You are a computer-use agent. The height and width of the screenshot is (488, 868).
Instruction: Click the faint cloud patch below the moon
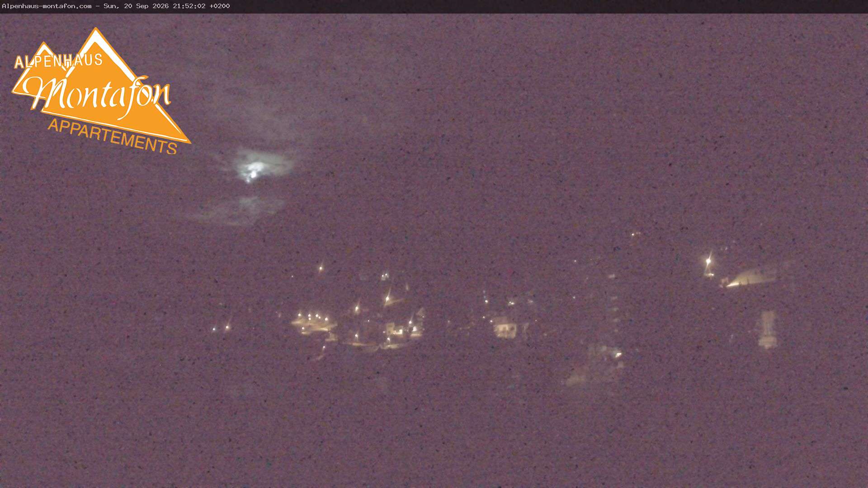(240, 210)
